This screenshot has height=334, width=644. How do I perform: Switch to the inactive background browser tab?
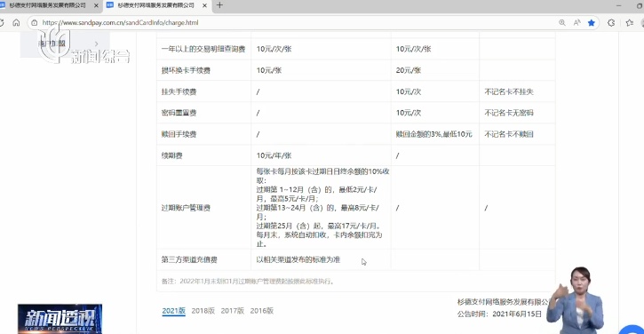(48, 5)
